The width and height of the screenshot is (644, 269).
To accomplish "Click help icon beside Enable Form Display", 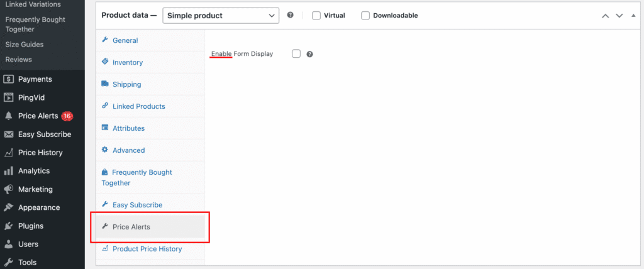I will coord(309,54).
